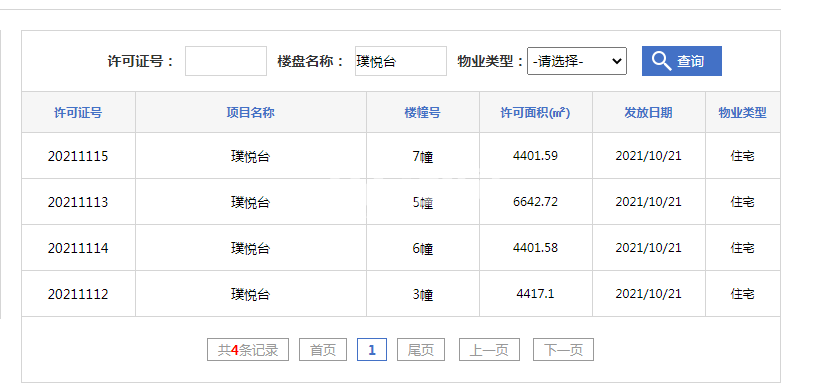Image resolution: width=819 pixels, height=387 pixels.
Task: Click the date in the 20211112 row
Action: 649,294
